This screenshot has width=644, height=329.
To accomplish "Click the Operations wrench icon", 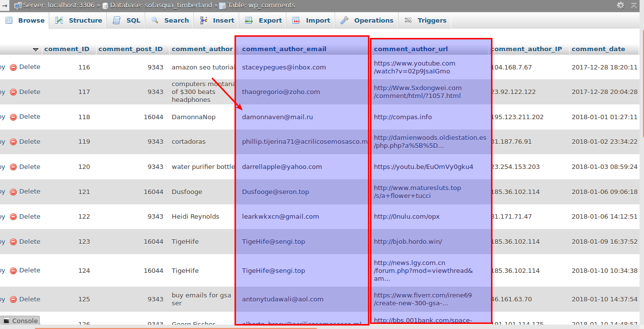I will [344, 21].
